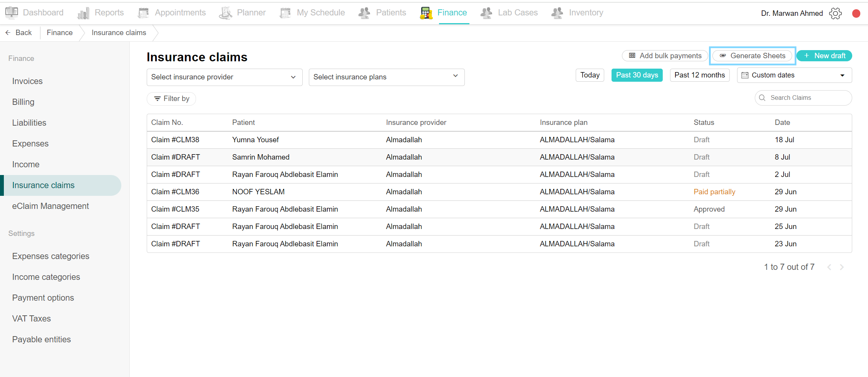Open Claim #CLM38 row
The height and width of the screenshot is (377, 868).
[x=499, y=140]
